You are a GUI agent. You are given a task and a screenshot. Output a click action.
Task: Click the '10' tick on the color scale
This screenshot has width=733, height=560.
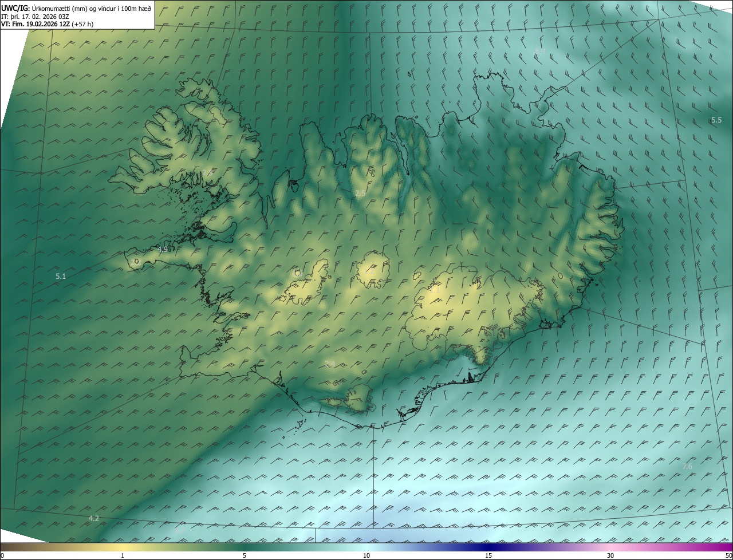(x=366, y=555)
